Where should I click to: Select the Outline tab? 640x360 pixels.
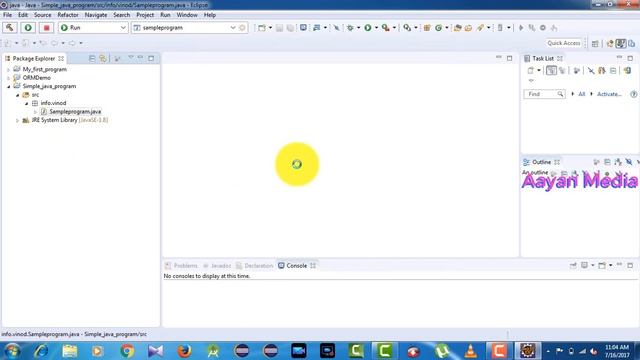[541, 162]
